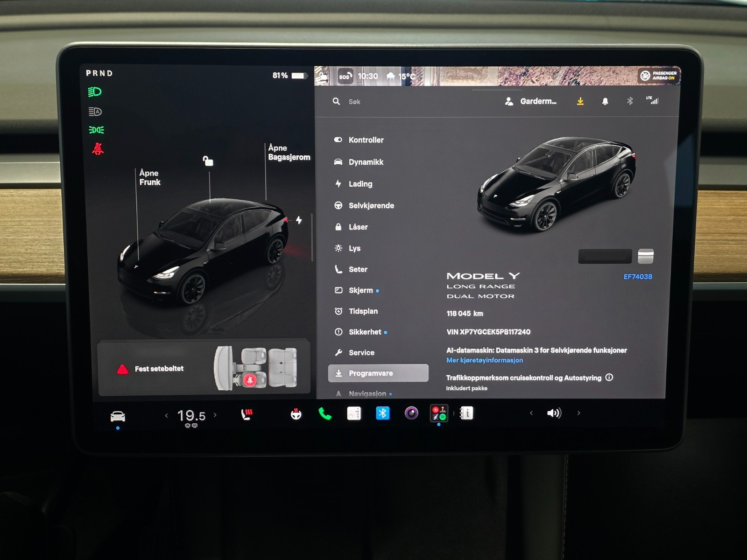
Task: Open the Skjerm menu
Action: (356, 290)
